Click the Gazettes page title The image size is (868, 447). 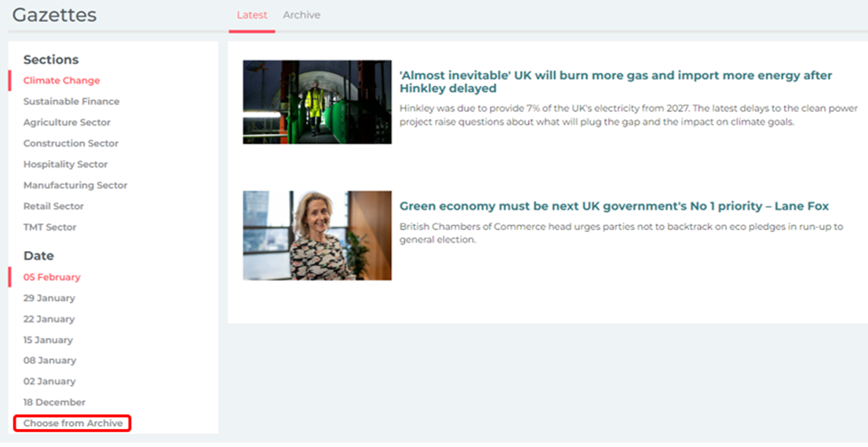pos(54,15)
